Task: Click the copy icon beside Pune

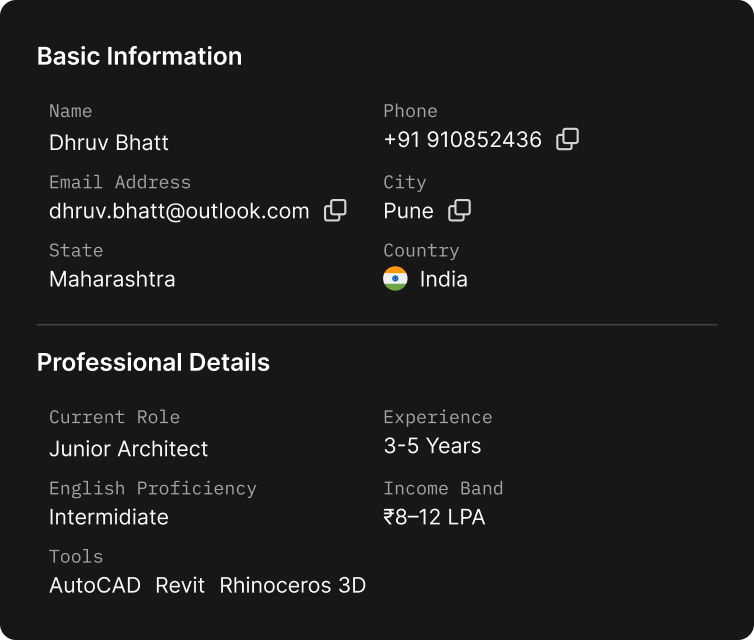Action: (x=459, y=211)
